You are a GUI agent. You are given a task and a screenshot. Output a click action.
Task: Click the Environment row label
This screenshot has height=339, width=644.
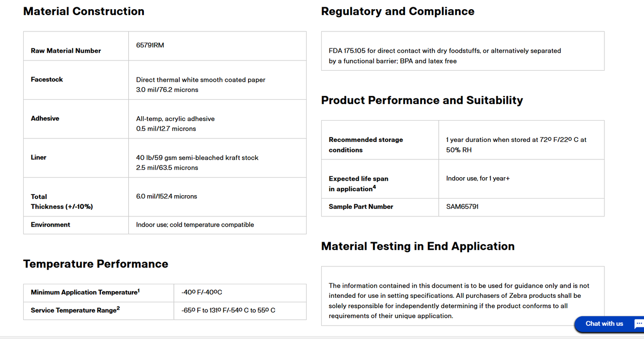pyautogui.click(x=50, y=225)
